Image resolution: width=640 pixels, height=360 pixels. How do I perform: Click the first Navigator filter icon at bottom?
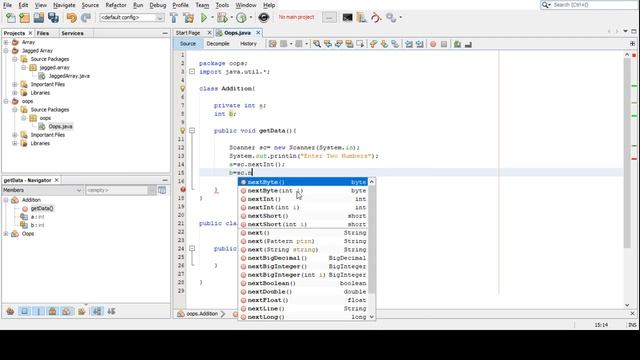coord(10,311)
